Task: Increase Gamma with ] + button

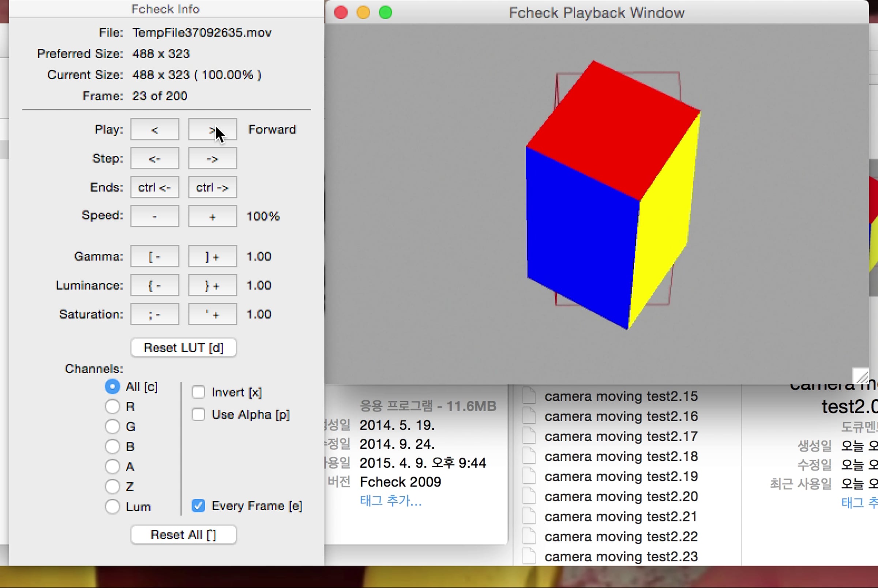Action: point(212,256)
